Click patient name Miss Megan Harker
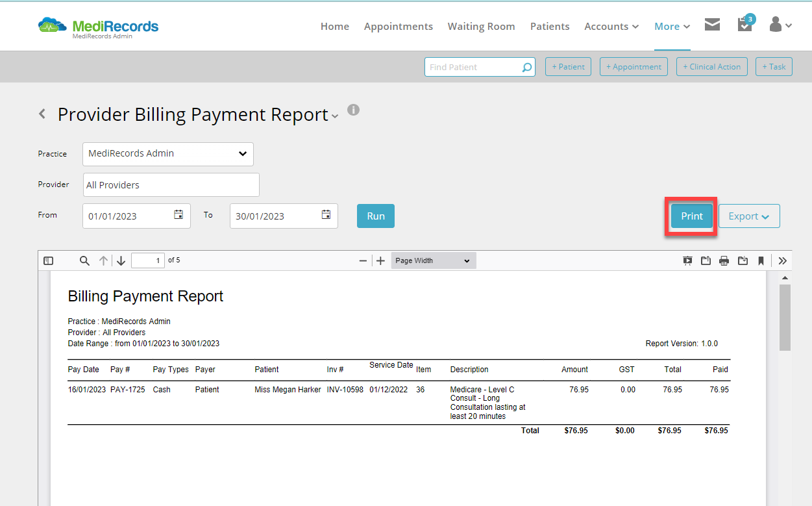812x506 pixels. pyautogui.click(x=288, y=390)
